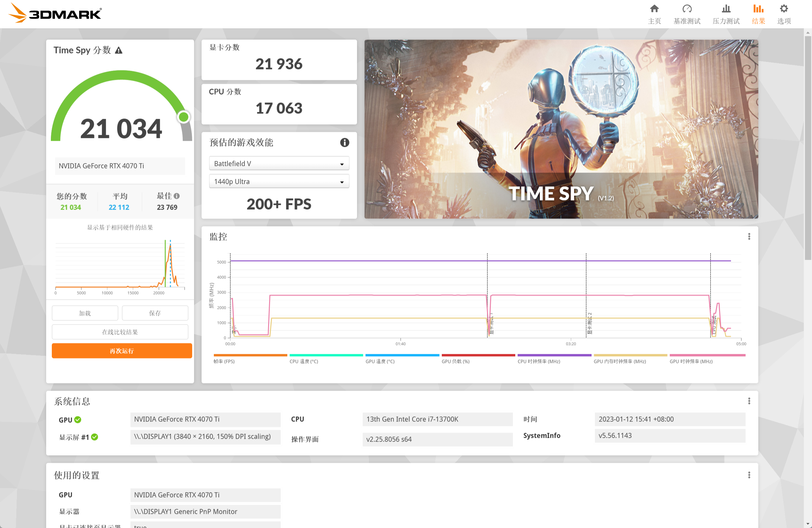Click the orange 再次运行 run again button
The height and width of the screenshot is (528, 812).
point(122,351)
